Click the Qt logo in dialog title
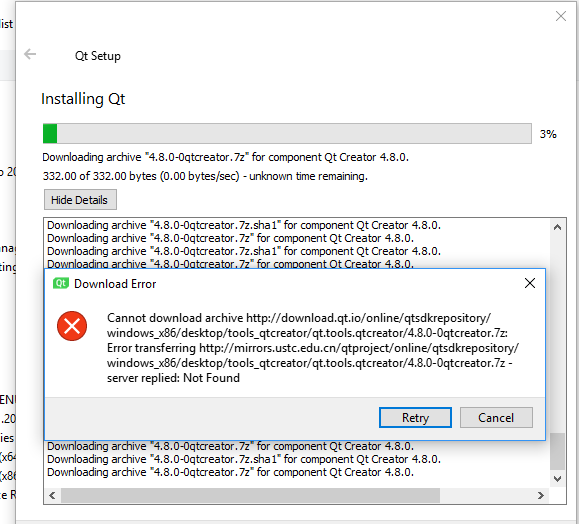Image resolution: width=579 pixels, height=524 pixels. point(61,283)
